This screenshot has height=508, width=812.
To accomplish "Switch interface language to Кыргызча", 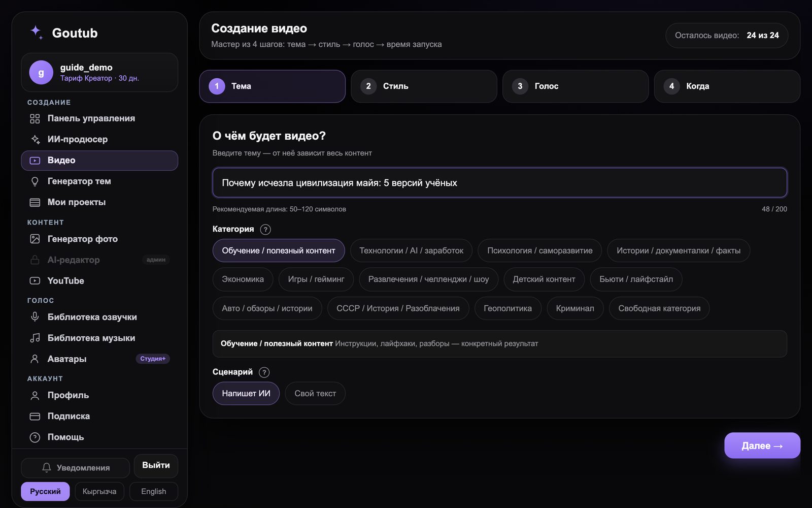I will coord(99,492).
